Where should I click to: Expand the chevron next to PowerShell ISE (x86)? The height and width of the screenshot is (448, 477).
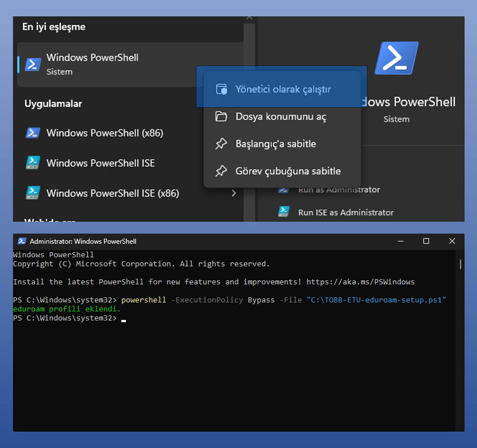point(234,194)
